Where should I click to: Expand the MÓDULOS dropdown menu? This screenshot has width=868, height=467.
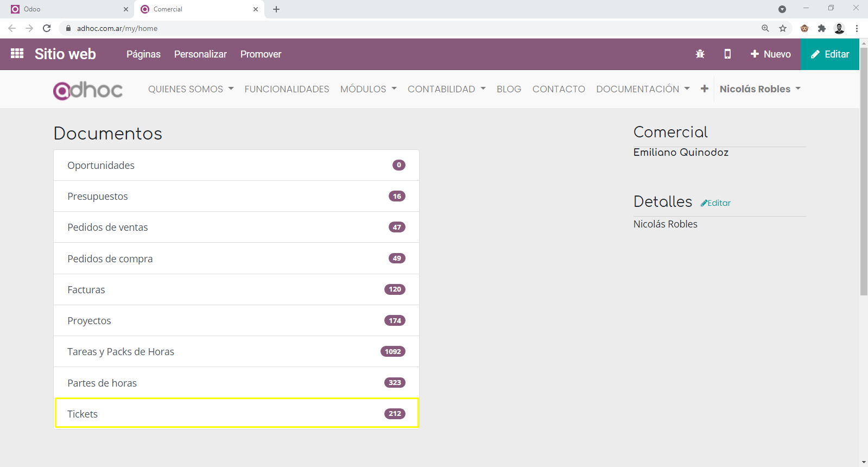point(368,89)
